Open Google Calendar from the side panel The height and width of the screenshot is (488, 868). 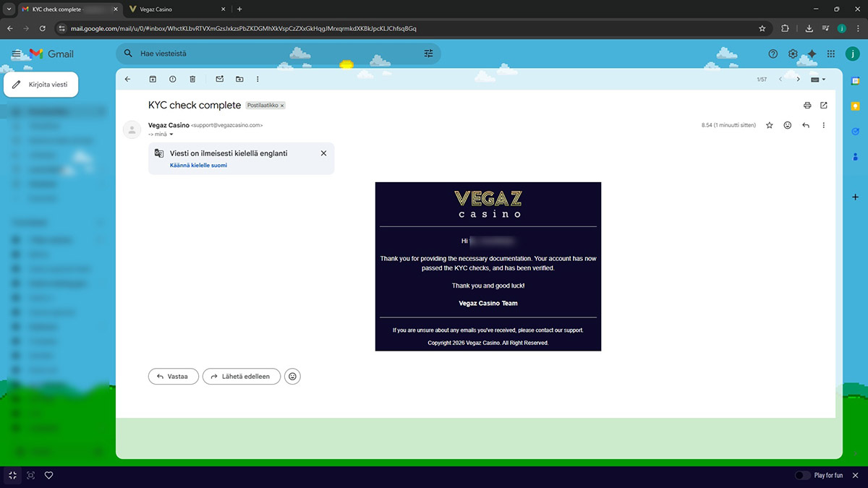(856, 81)
